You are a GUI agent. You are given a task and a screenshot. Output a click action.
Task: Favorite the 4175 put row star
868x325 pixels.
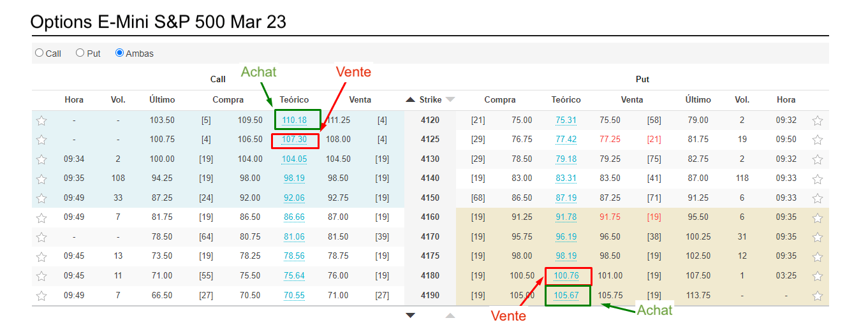click(818, 257)
